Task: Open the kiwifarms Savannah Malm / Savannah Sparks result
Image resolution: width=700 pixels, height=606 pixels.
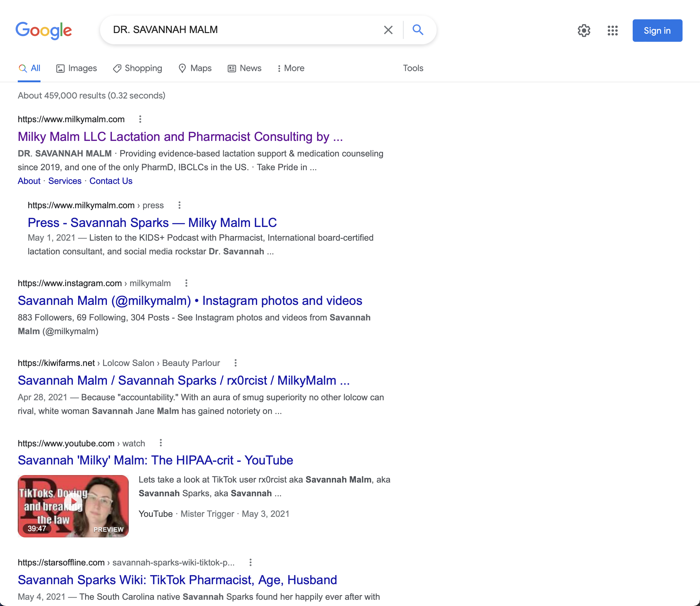Action: coord(184,380)
